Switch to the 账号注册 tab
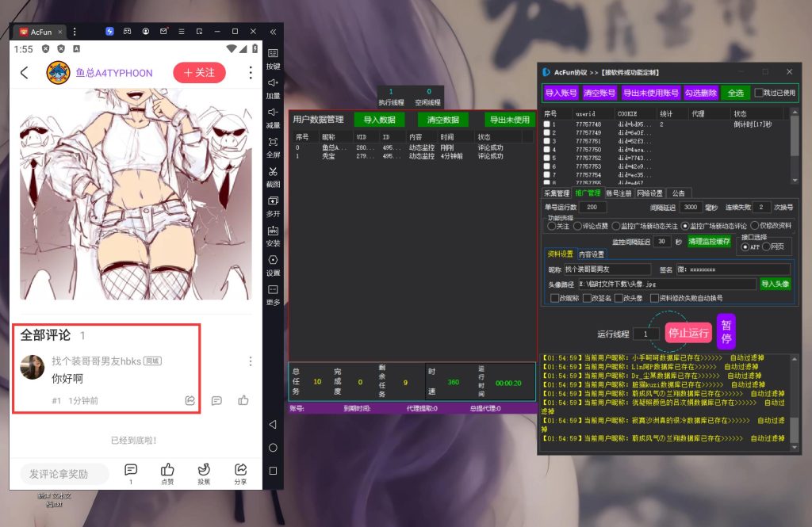 pos(619,193)
